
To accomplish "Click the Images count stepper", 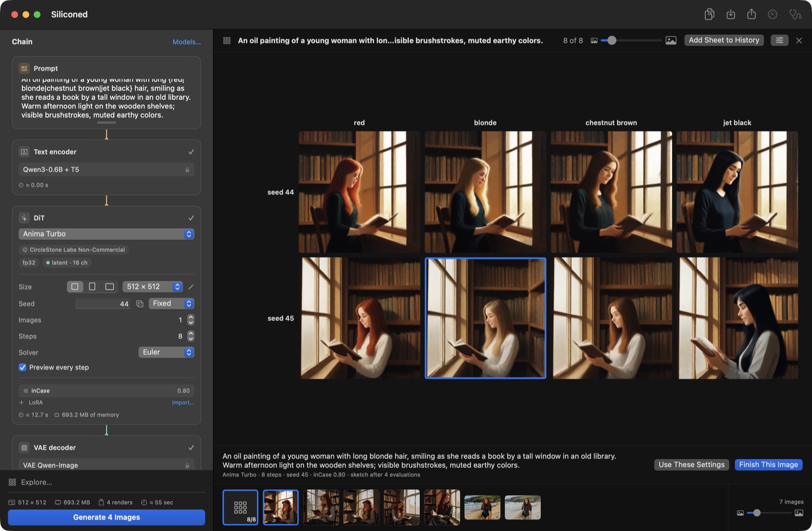I will [191, 320].
